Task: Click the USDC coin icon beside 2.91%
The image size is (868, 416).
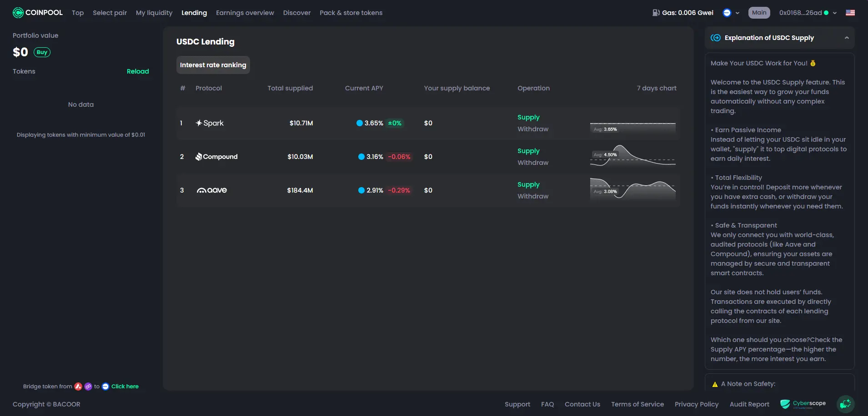Action: [361, 190]
